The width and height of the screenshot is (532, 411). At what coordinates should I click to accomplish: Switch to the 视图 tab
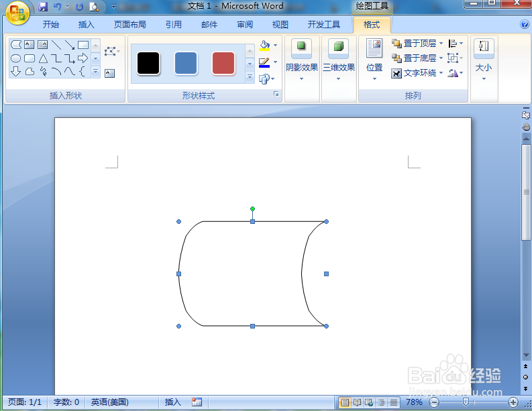coord(280,24)
